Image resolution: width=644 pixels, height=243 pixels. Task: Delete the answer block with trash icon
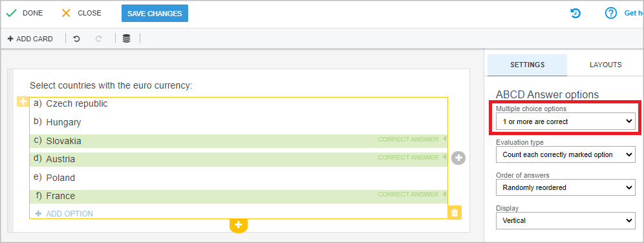[x=455, y=213]
